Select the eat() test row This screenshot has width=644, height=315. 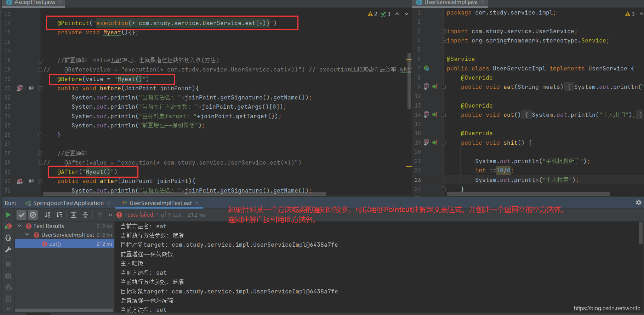(64, 244)
